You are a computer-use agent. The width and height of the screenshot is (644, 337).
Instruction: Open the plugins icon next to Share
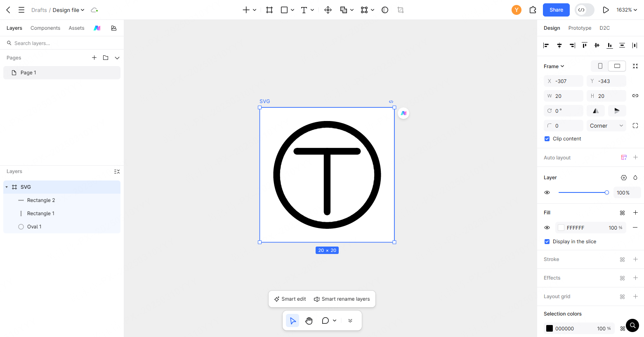533,10
